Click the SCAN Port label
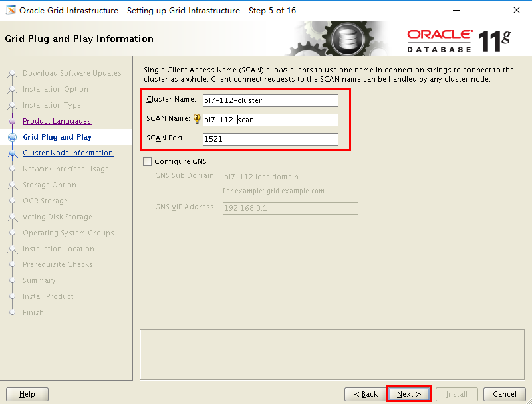 tap(166, 138)
